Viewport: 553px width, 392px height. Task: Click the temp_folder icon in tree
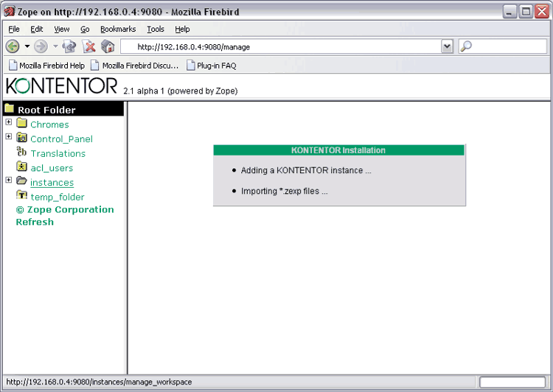(x=21, y=197)
